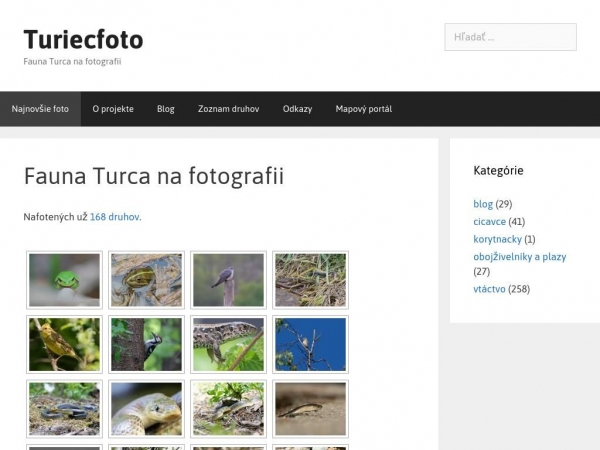Screen dimensions: 600x450
Task: Go to the Blog menu item
Action: 166,109
